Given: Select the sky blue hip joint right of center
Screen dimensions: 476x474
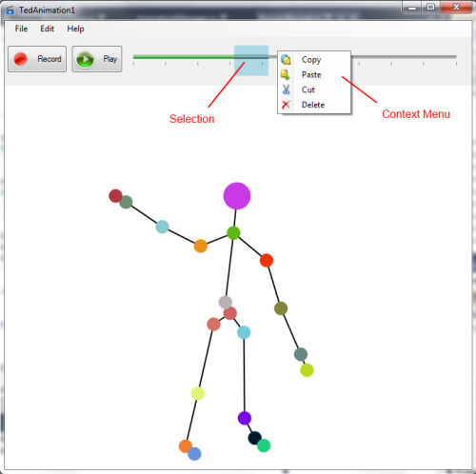Looking at the screenshot, I should click(244, 332).
